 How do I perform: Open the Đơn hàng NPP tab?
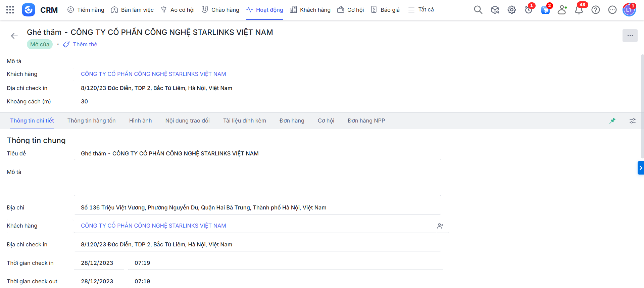(366, 121)
